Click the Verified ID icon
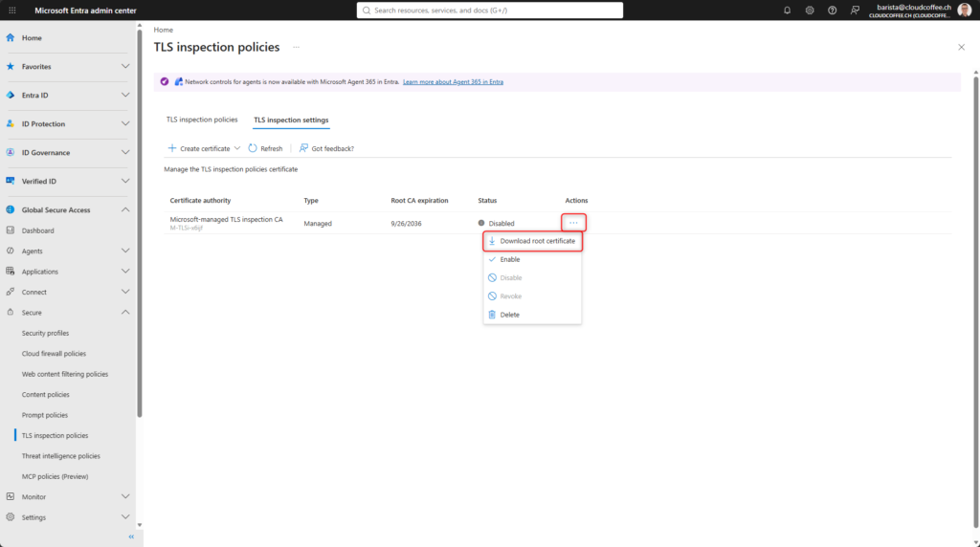Screen dimensions: 980x547 click(x=10, y=181)
